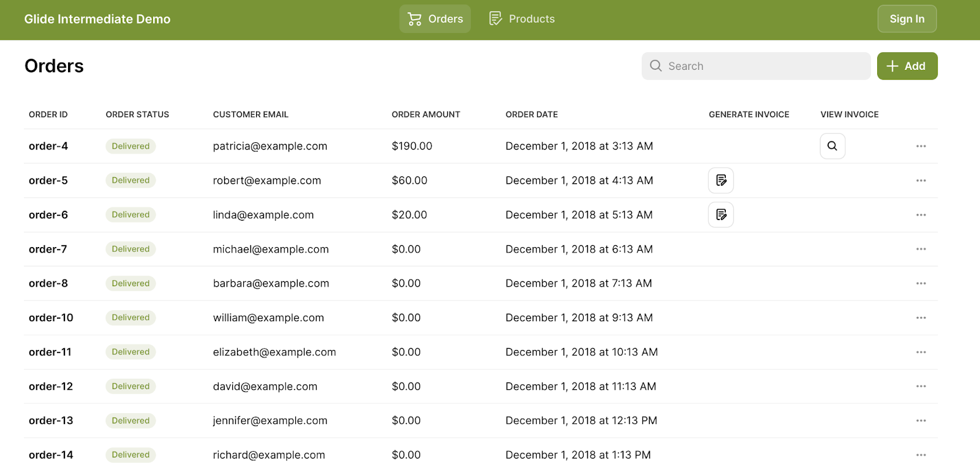Image resolution: width=980 pixels, height=472 pixels.
Task: Select order-14 ID cell
Action: (x=51, y=455)
